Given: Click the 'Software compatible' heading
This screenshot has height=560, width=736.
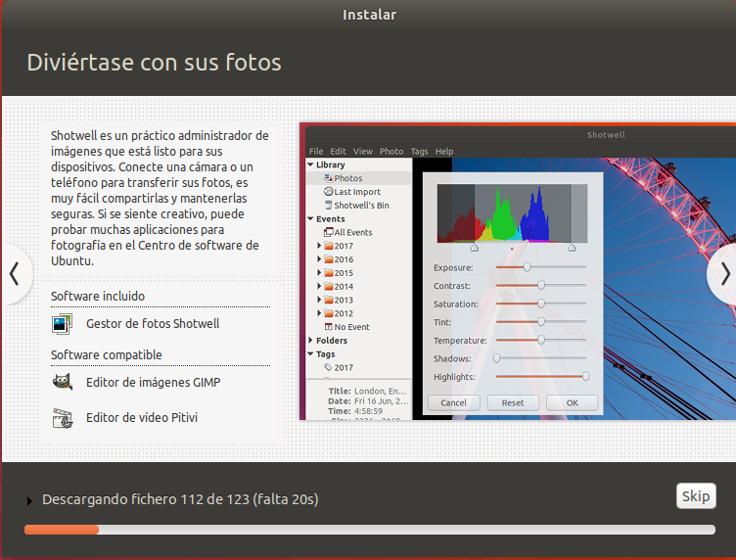Looking at the screenshot, I should tap(106, 354).
